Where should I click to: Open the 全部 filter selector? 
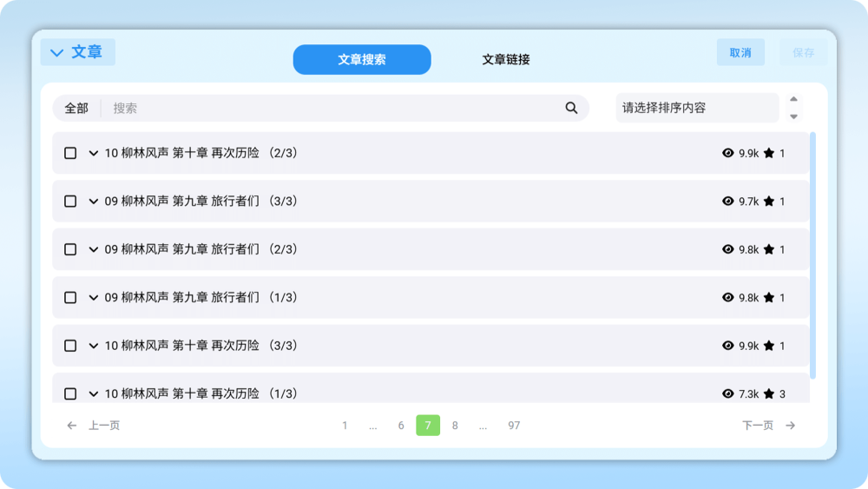coord(76,108)
